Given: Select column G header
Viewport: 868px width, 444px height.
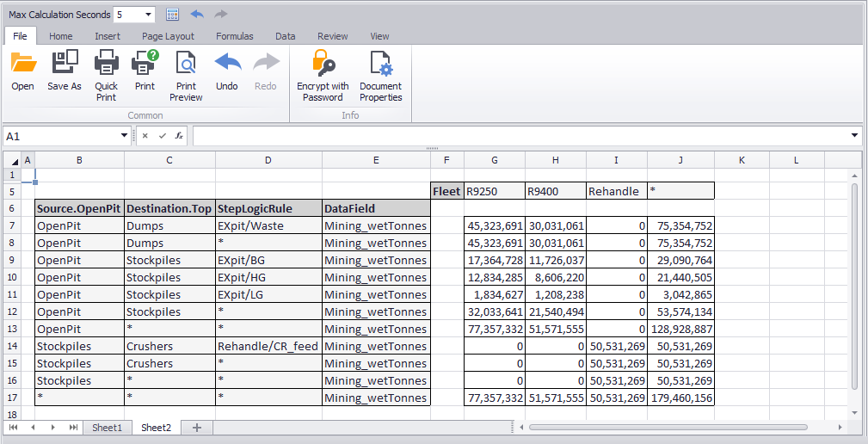Looking at the screenshot, I should tap(494, 160).
